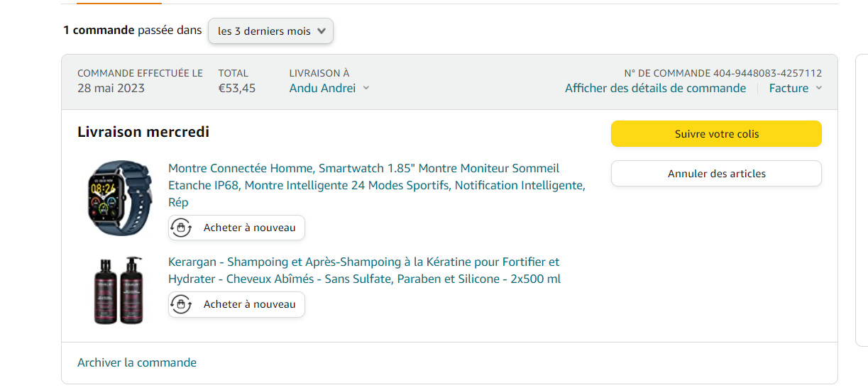Click the Facture invoice link
Image resolution: width=868 pixels, height=390 pixels.
(x=789, y=88)
